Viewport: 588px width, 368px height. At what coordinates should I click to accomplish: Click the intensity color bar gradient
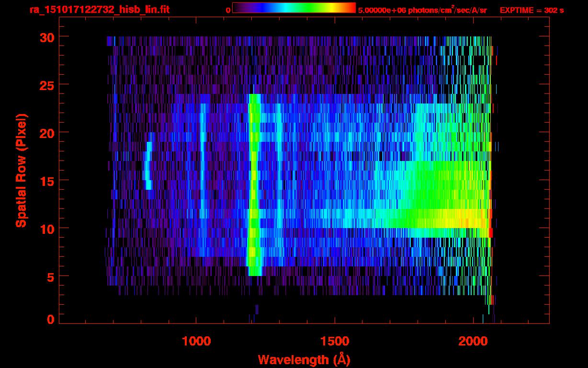294,8
